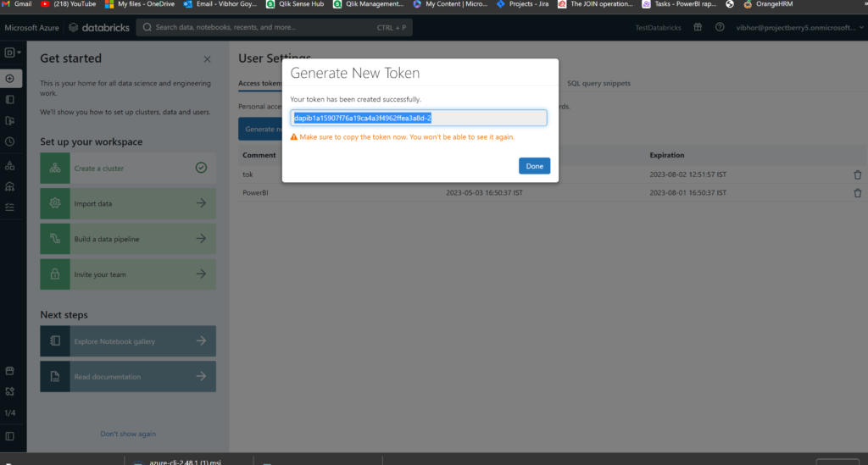Click the New (plus) sidebar icon
This screenshot has height=465, width=868.
(x=10, y=79)
